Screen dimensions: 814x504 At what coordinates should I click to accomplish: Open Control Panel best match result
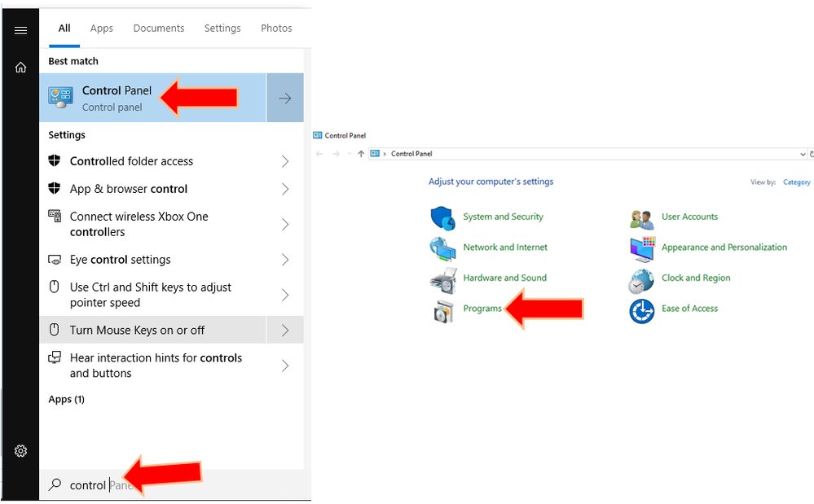[152, 98]
